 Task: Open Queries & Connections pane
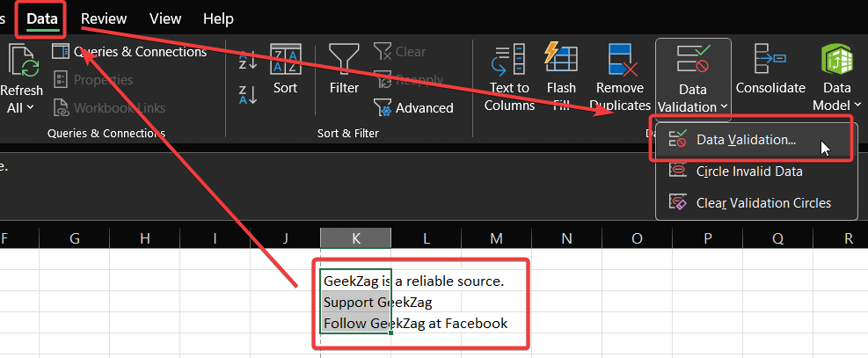pyautogui.click(x=130, y=52)
